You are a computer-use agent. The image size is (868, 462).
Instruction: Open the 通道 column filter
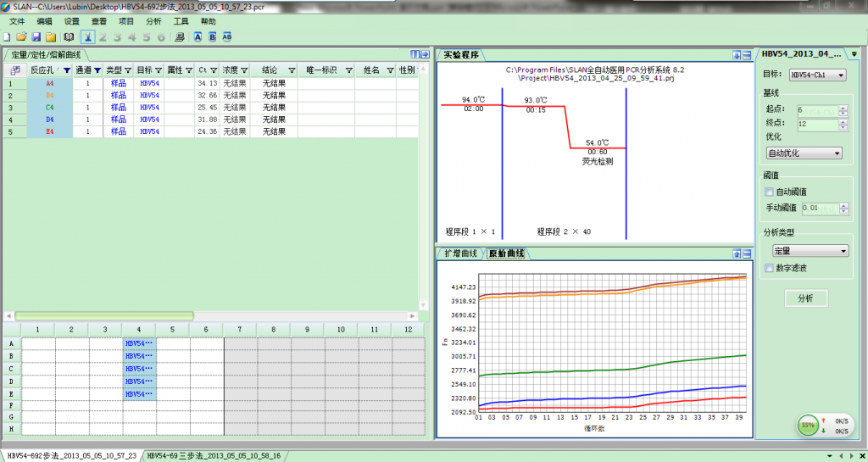tap(97, 70)
